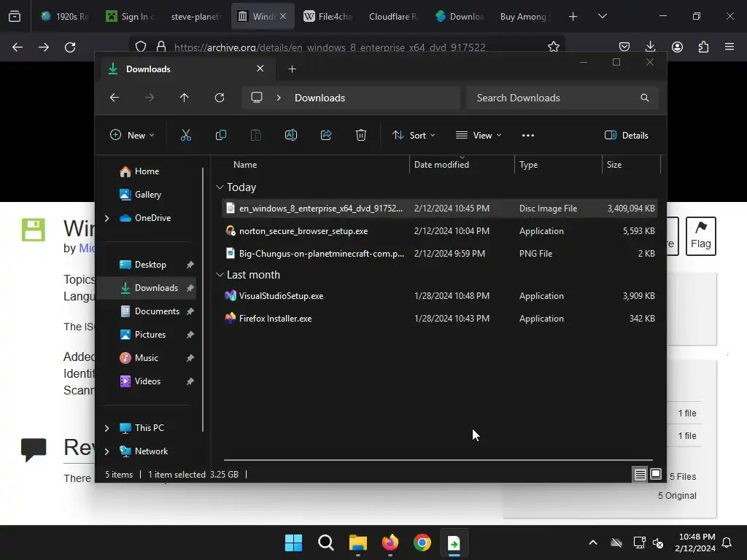The image size is (747, 560).
Task: Refresh the Downloads folder view
Action: tap(220, 98)
